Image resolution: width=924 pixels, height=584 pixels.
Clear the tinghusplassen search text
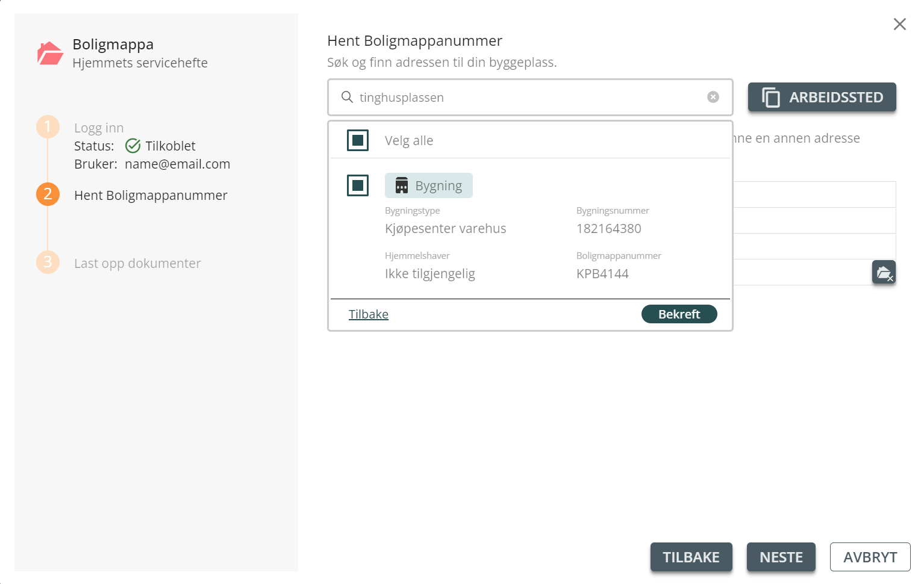pos(713,97)
